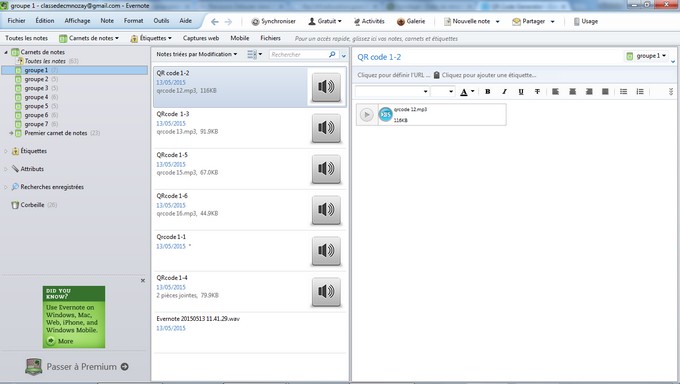Collapse the Carnets de notes tree
680x384 pixels.
pos(6,52)
